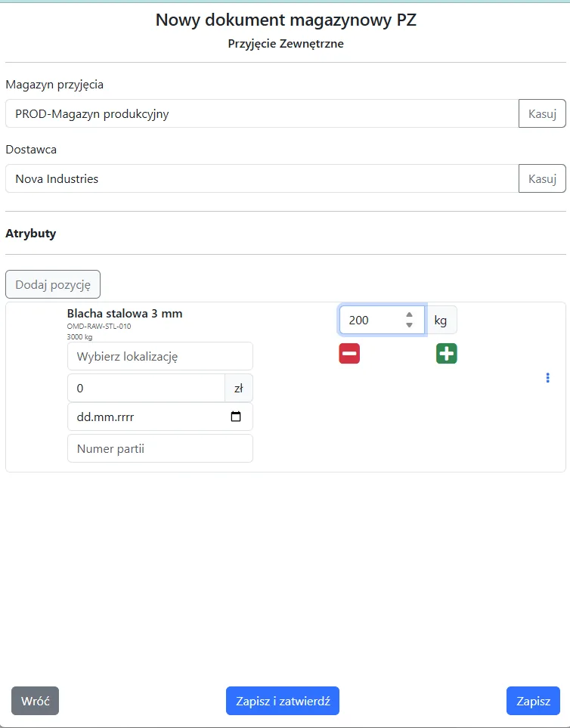Click the Przyjęcie Zewnętrzne subtitle
The image size is (570, 728).
coord(286,44)
